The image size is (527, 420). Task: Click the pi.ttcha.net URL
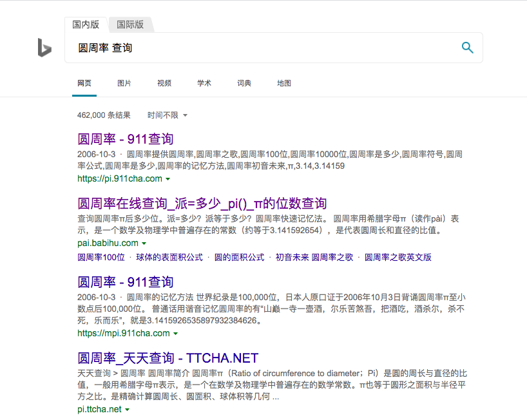pyautogui.click(x=99, y=409)
